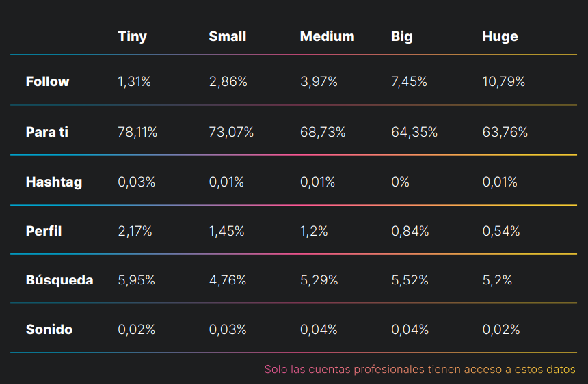588x384 pixels.
Task: Select the 10,79% Follow Huge cell
Action: 503,81
